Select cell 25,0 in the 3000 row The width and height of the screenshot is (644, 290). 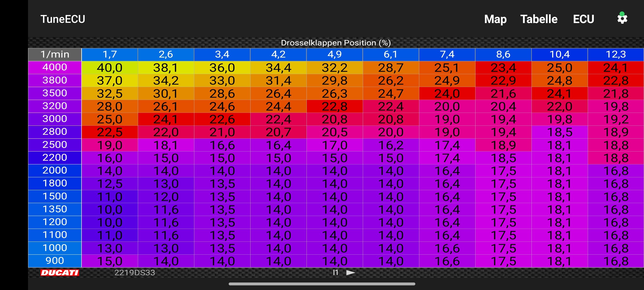(110, 119)
